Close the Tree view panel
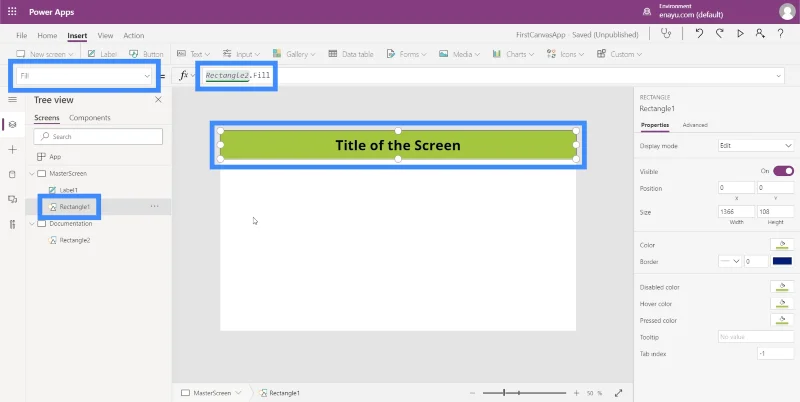The height and width of the screenshot is (402, 800). (158, 99)
